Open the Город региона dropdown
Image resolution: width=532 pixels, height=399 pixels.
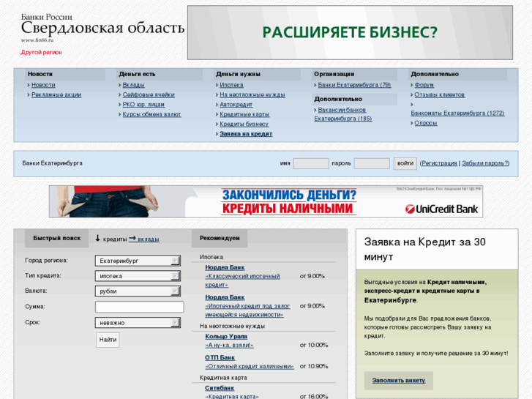[x=138, y=261]
